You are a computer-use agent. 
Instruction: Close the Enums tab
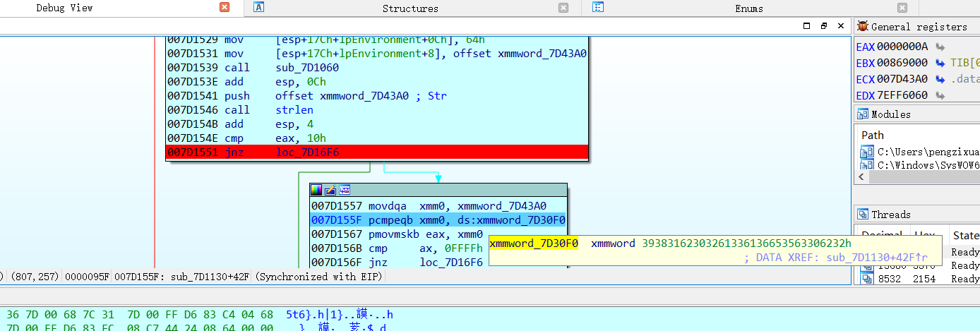point(902,8)
